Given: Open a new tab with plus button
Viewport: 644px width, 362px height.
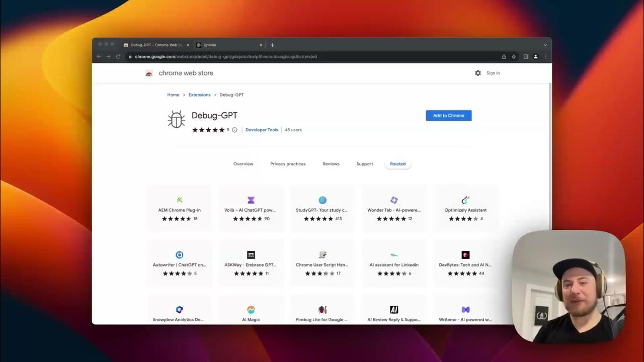Looking at the screenshot, I should tap(272, 45).
